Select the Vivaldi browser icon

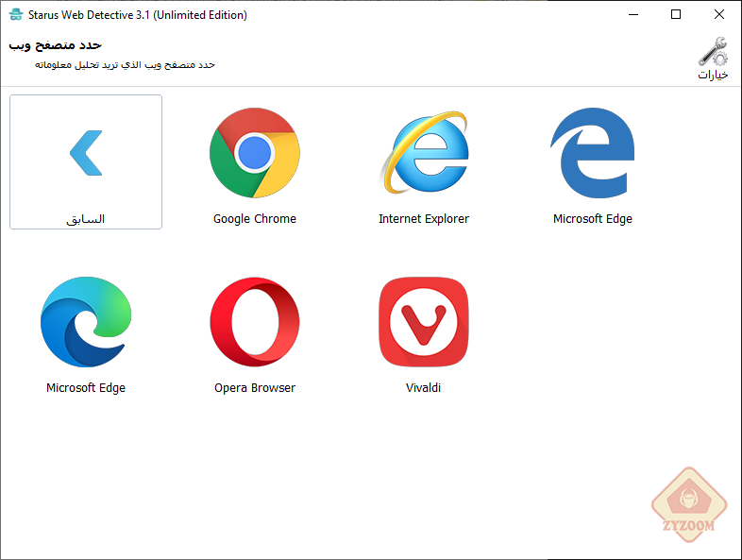424,322
